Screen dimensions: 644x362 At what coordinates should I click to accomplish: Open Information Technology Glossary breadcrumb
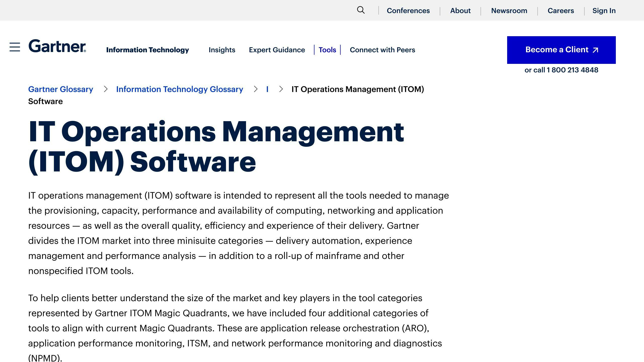click(180, 89)
